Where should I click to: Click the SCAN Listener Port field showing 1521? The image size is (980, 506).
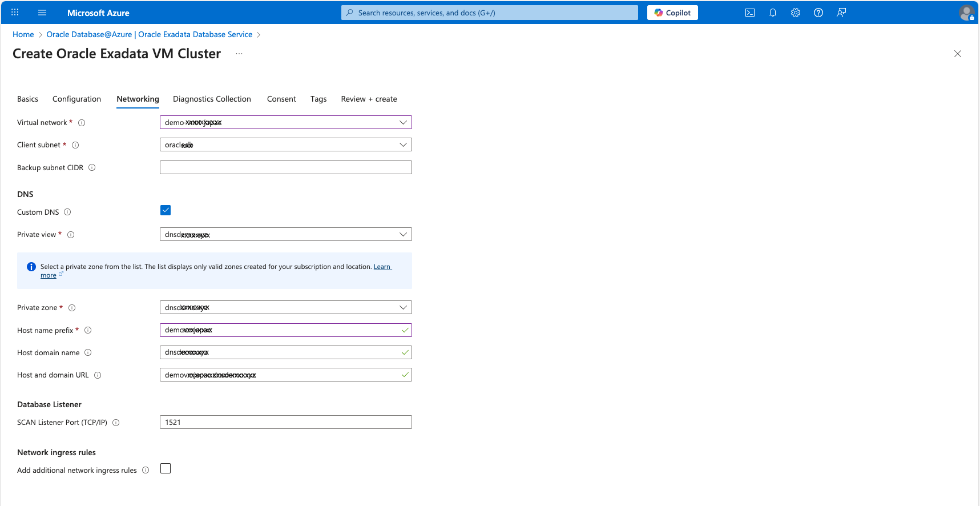pyautogui.click(x=286, y=422)
